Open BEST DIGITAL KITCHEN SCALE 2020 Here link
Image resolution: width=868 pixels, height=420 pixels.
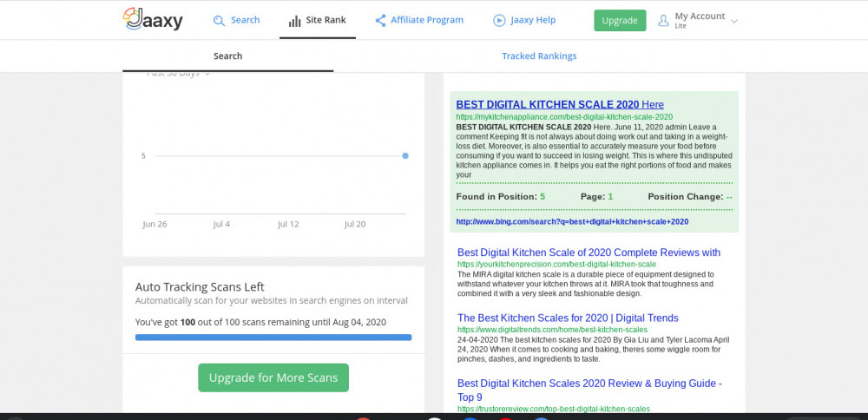[560, 105]
